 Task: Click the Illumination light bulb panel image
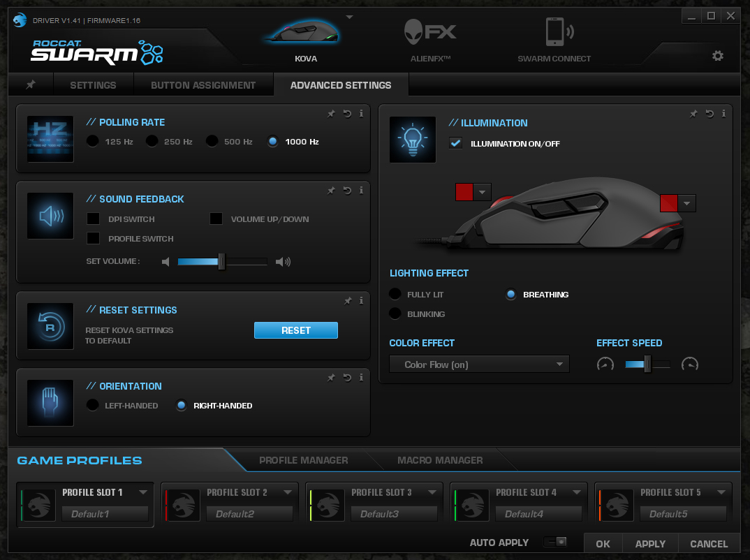pos(413,140)
